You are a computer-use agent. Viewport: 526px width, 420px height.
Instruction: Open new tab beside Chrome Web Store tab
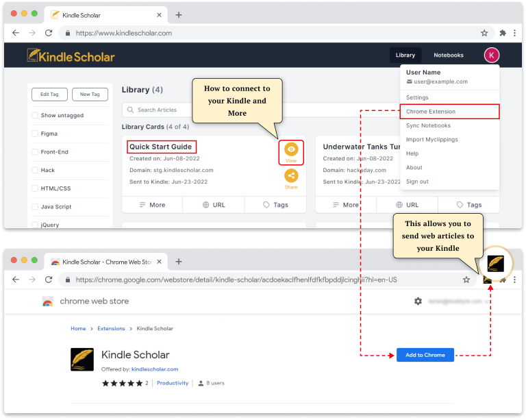[x=179, y=261]
